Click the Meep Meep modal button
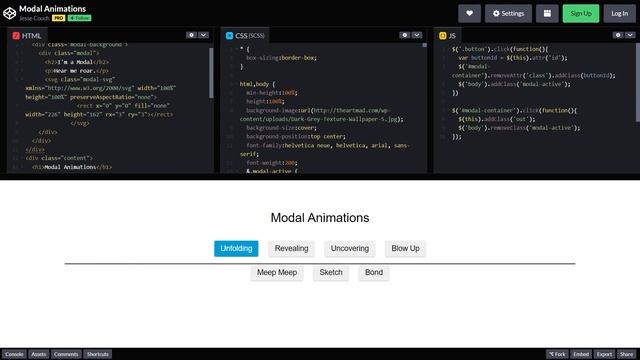 point(277,273)
